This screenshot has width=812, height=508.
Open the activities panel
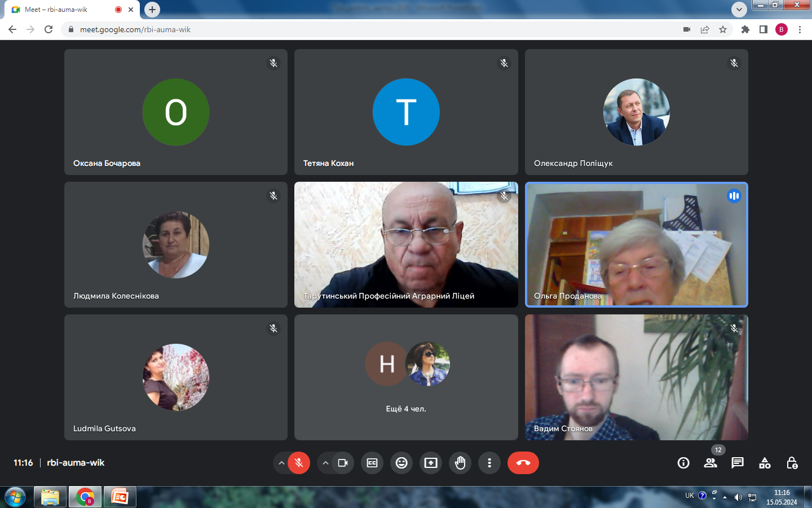pyautogui.click(x=765, y=463)
